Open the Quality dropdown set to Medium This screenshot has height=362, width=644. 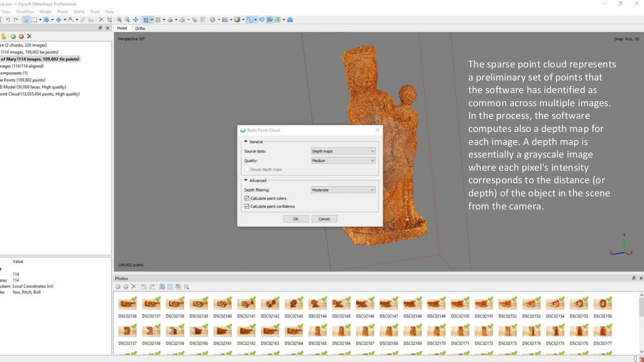343,161
